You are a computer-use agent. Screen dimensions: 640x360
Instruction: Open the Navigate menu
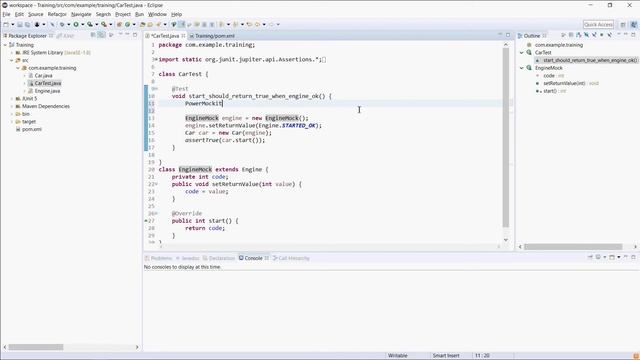81,14
